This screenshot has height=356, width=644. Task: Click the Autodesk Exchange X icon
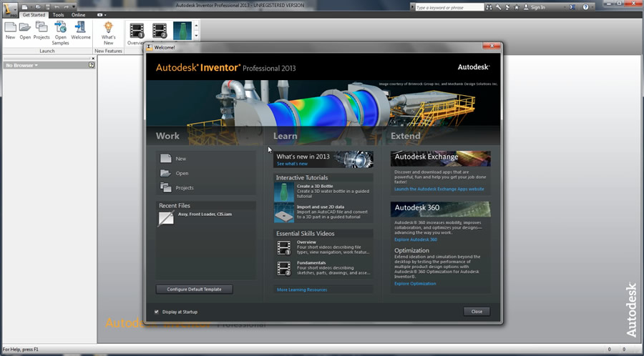[x=572, y=7]
